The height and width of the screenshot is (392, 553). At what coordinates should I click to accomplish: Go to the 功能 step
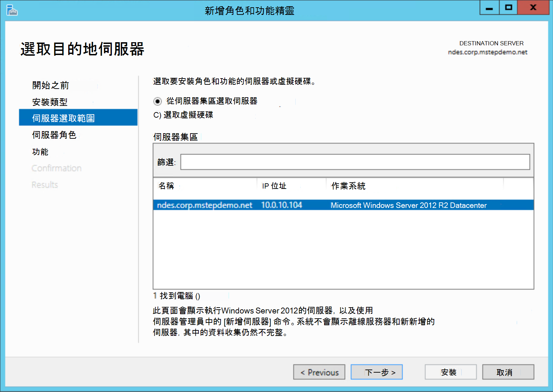pyautogui.click(x=40, y=152)
